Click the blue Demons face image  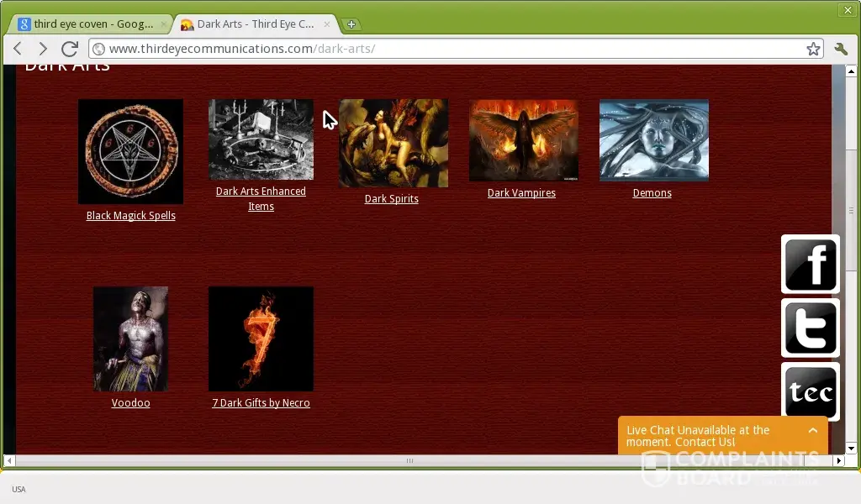coord(654,139)
